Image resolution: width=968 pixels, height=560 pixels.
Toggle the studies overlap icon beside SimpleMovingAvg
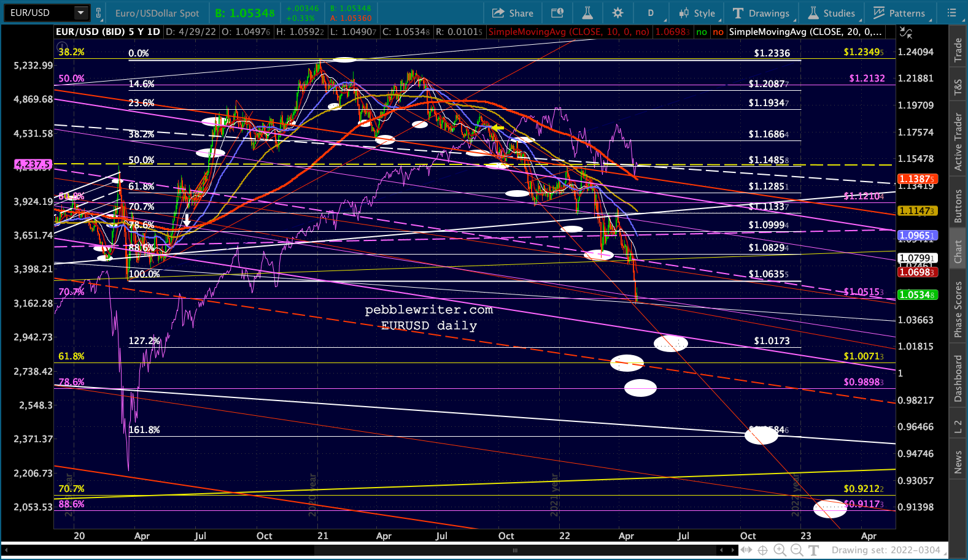[906, 32]
